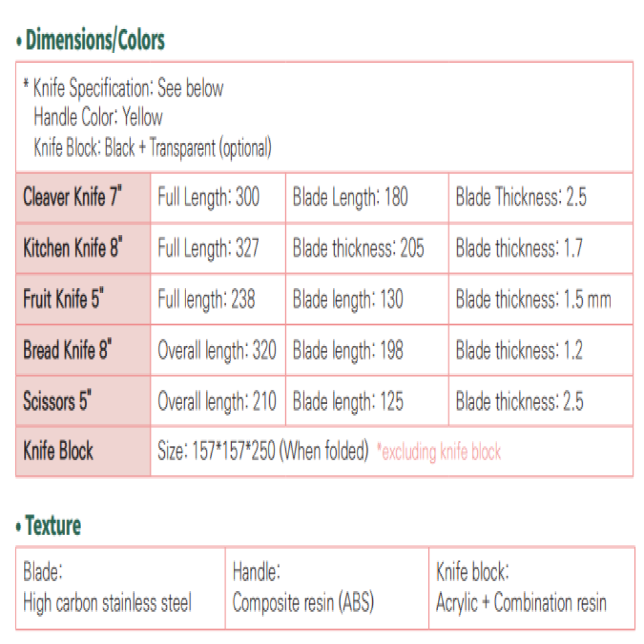This screenshot has height=644, width=644.
Task: Select the "Overall length: 320" cell
Action: pos(217,350)
